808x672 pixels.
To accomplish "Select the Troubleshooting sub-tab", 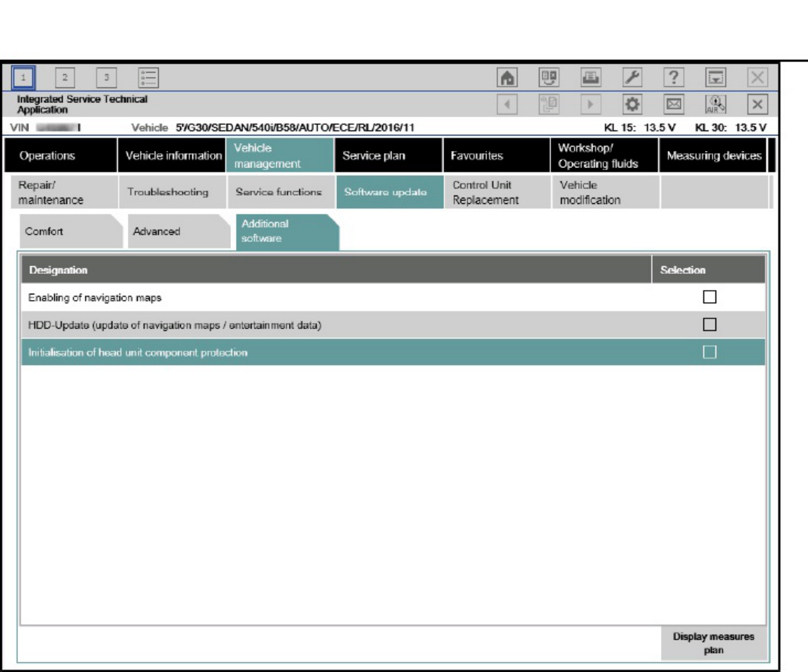I will [x=172, y=192].
